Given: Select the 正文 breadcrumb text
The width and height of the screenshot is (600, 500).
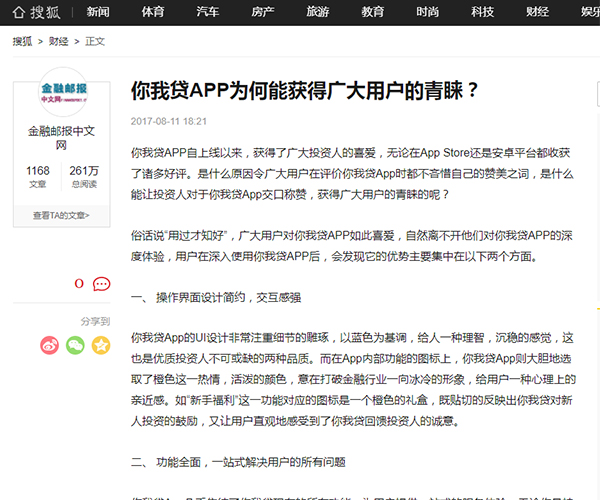Looking at the screenshot, I should tap(95, 41).
